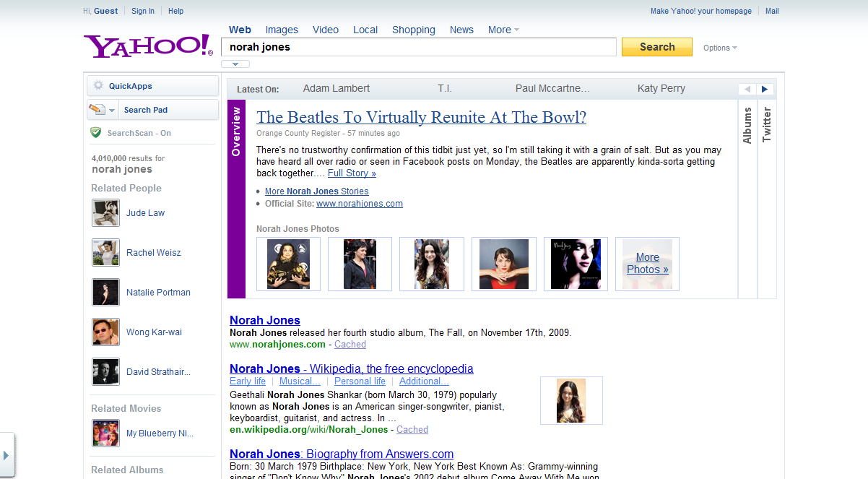Image resolution: width=868 pixels, height=479 pixels.
Task: Open Norah Jones photo in red top
Action: coord(504,264)
